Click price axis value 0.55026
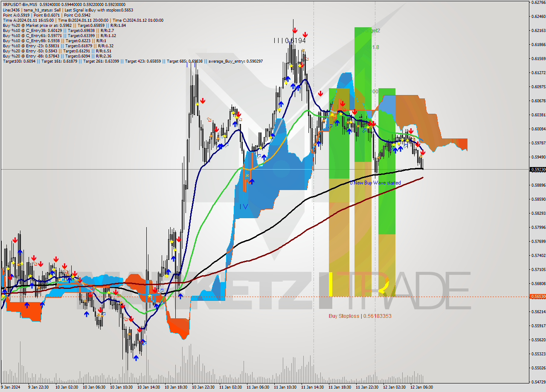The image size is (546, 392). 538,368
